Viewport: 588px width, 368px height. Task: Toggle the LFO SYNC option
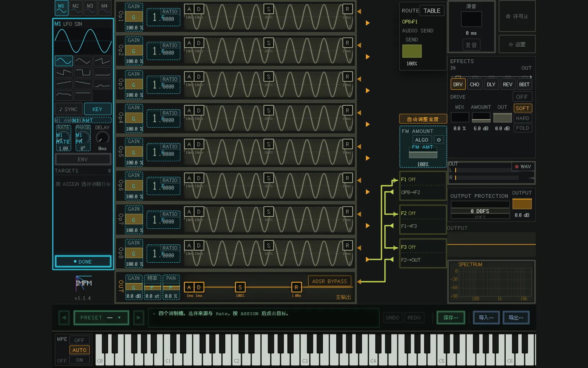[68, 109]
